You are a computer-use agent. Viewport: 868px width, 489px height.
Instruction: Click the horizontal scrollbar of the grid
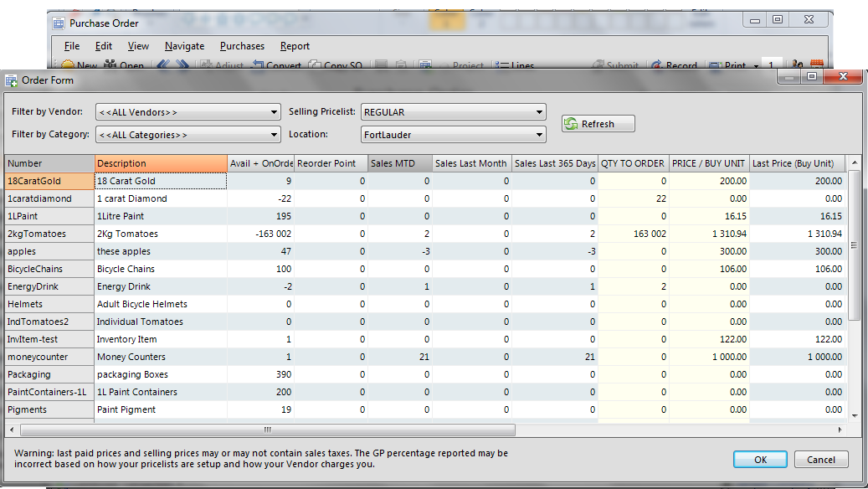268,430
